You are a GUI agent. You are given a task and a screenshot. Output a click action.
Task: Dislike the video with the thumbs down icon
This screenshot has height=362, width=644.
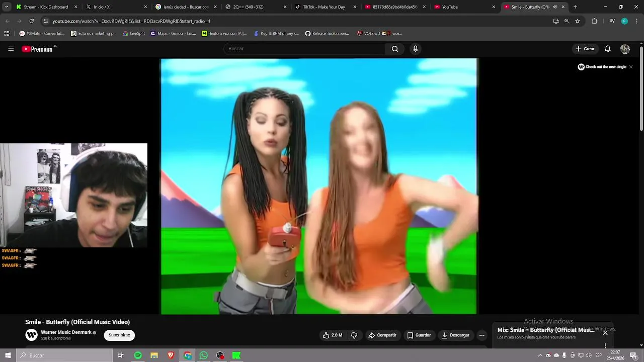(x=354, y=335)
